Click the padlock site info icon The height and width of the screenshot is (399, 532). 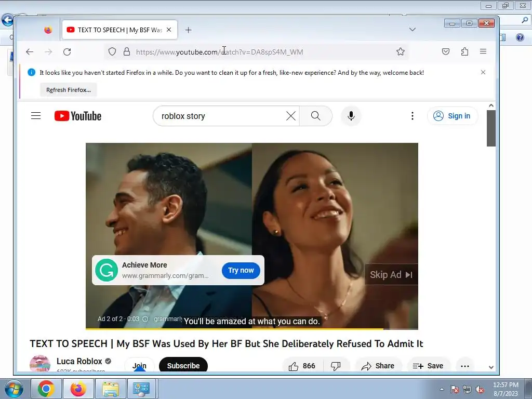127,51
